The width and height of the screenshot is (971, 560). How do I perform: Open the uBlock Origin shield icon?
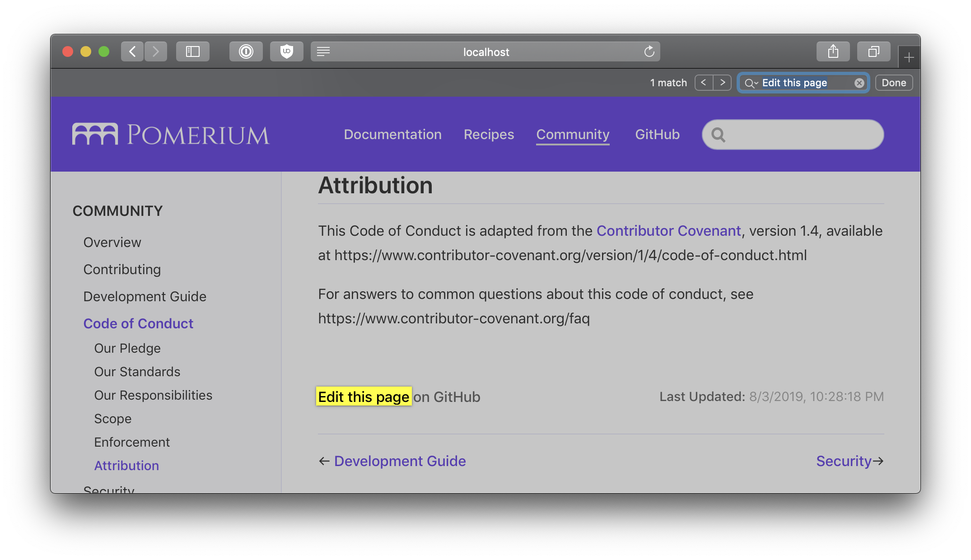287,51
